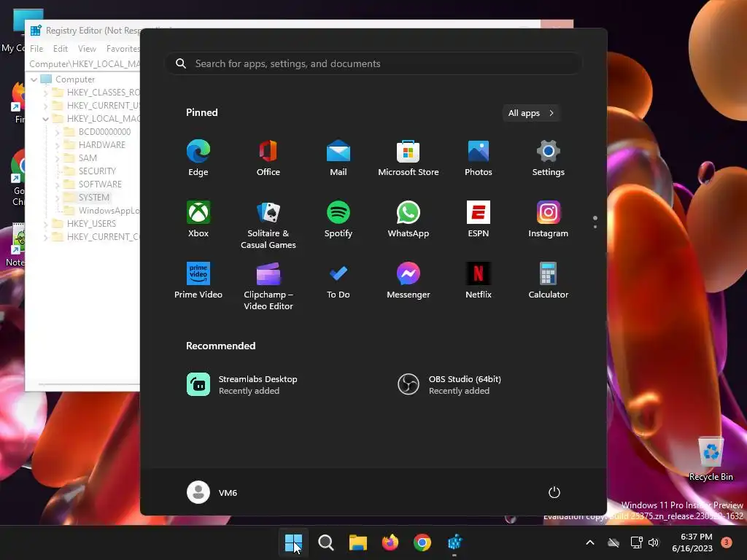Select the SOFTWARE registry key
Image resolution: width=747 pixels, height=560 pixels.
[100, 184]
